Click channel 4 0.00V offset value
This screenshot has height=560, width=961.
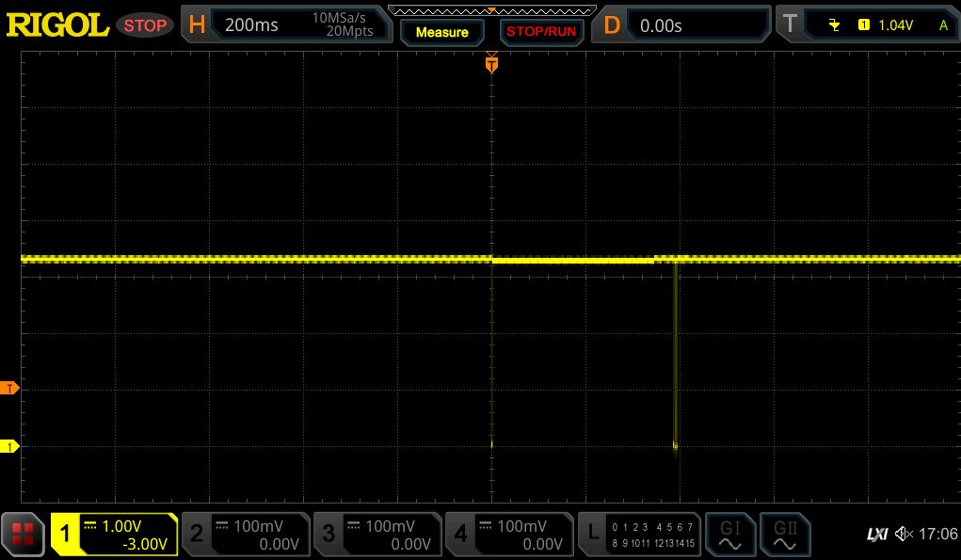tap(542, 544)
